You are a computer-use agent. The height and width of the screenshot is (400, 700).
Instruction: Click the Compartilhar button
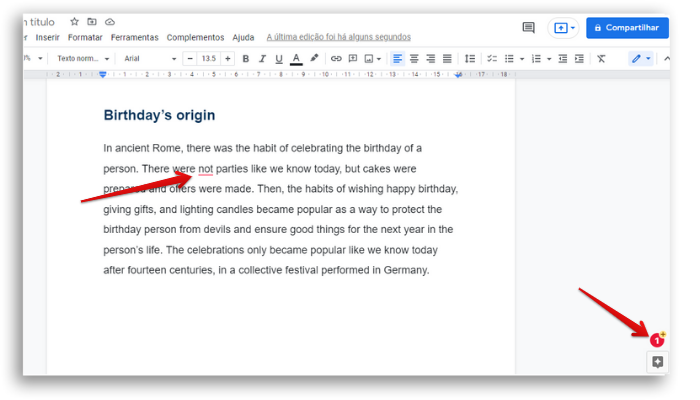point(627,28)
